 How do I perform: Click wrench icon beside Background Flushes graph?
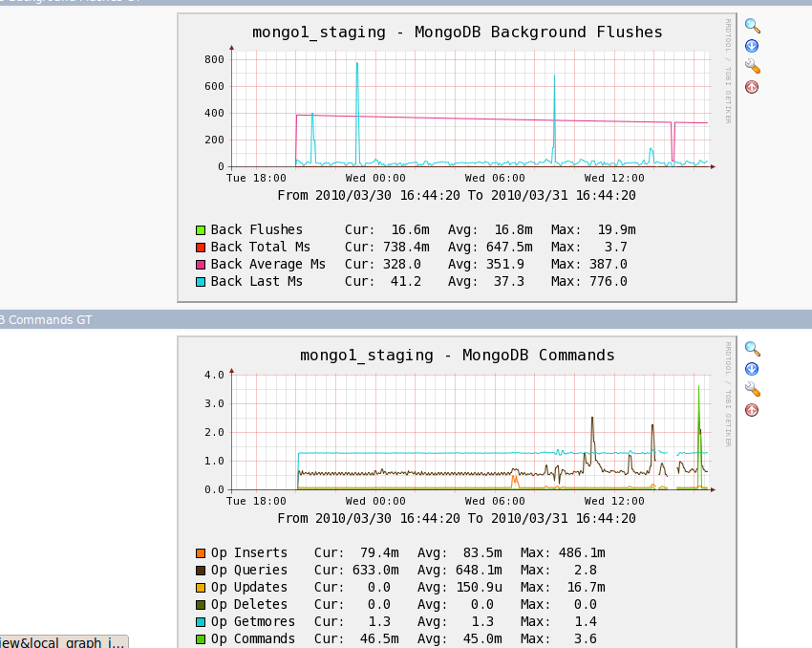click(753, 66)
